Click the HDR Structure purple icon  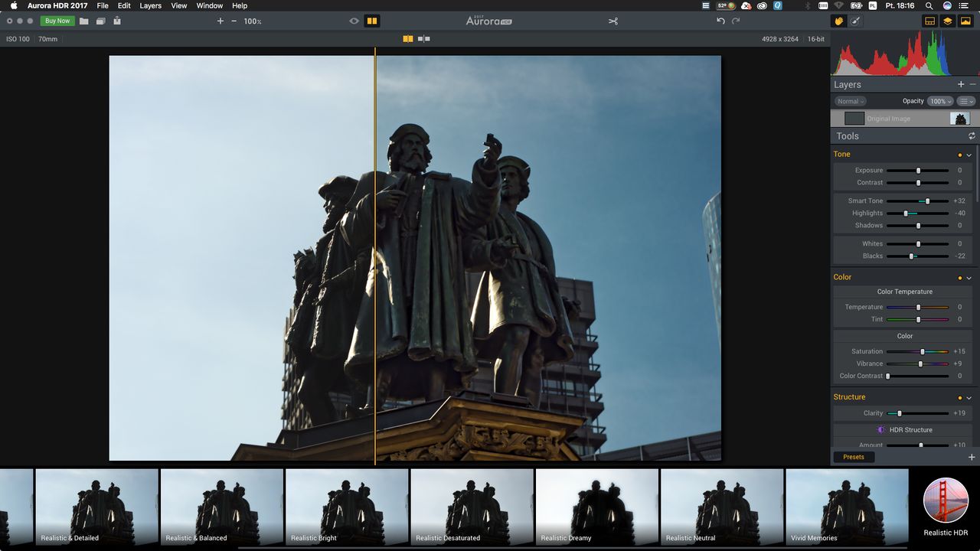pyautogui.click(x=881, y=430)
